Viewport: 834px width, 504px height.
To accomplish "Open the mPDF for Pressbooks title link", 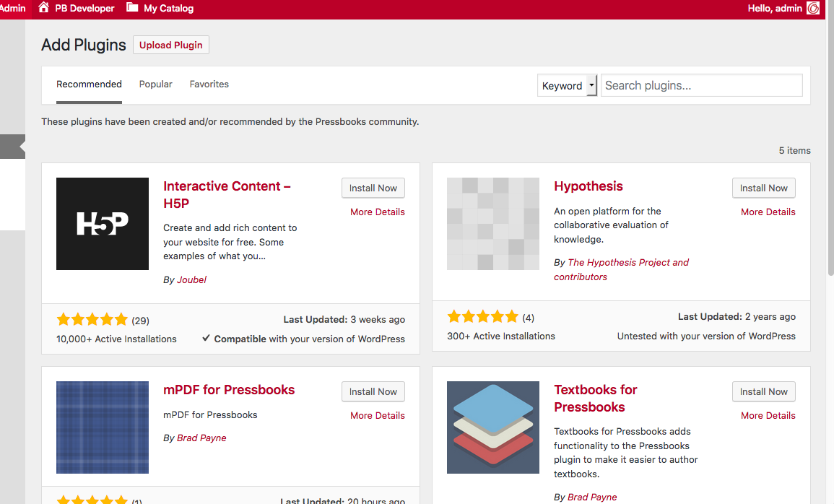I will pos(229,390).
